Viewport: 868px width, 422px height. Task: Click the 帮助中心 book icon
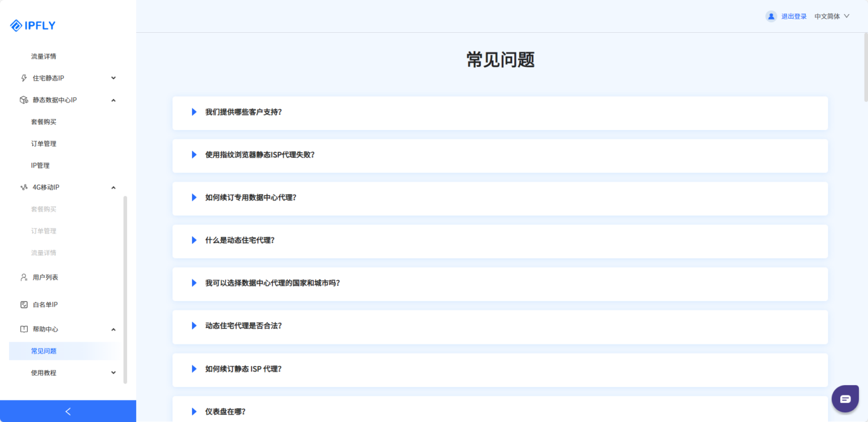point(23,329)
